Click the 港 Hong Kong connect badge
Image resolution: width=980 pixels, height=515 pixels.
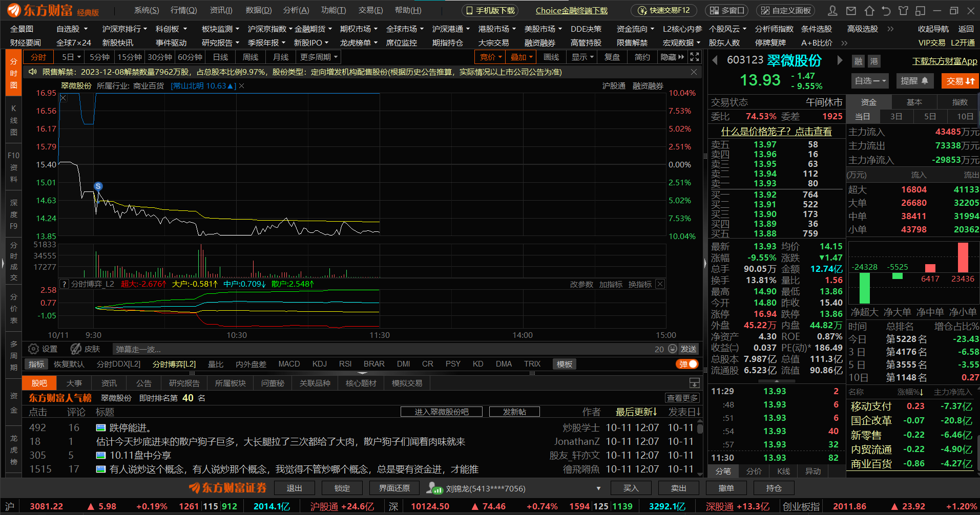873,61
